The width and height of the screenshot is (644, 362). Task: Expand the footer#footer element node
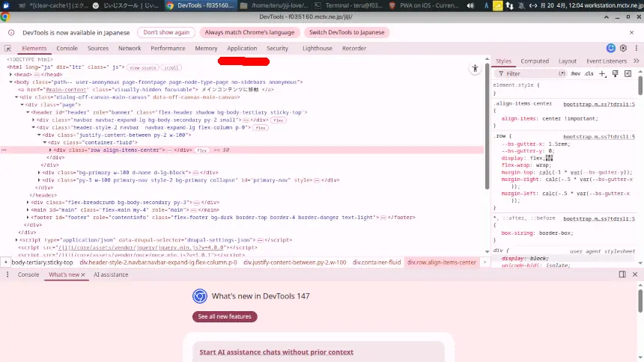click(x=28, y=217)
